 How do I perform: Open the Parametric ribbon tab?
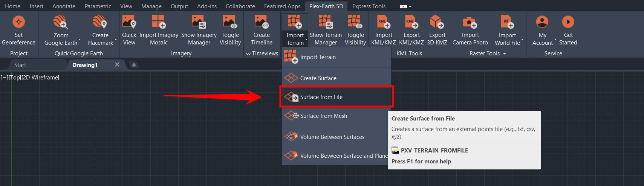click(x=98, y=6)
